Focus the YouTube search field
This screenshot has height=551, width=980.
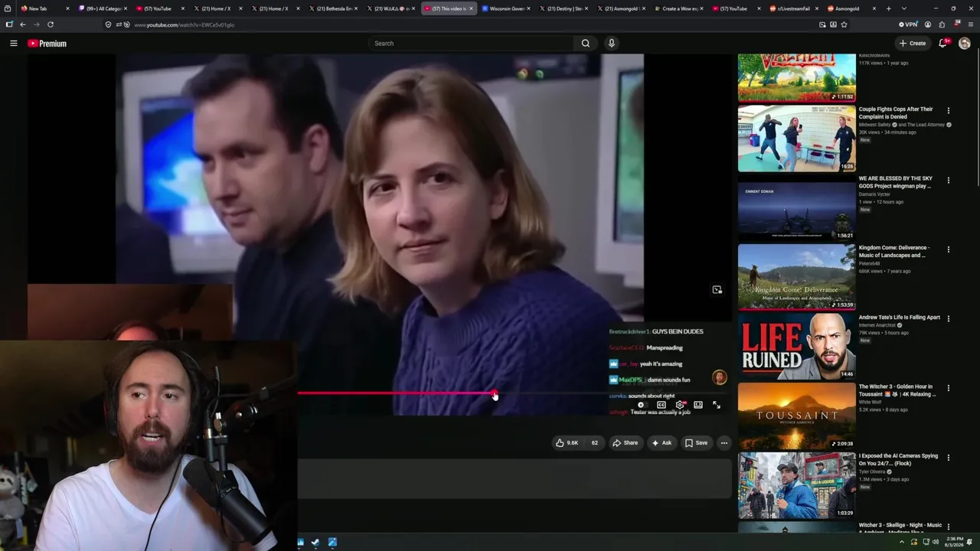tap(471, 44)
